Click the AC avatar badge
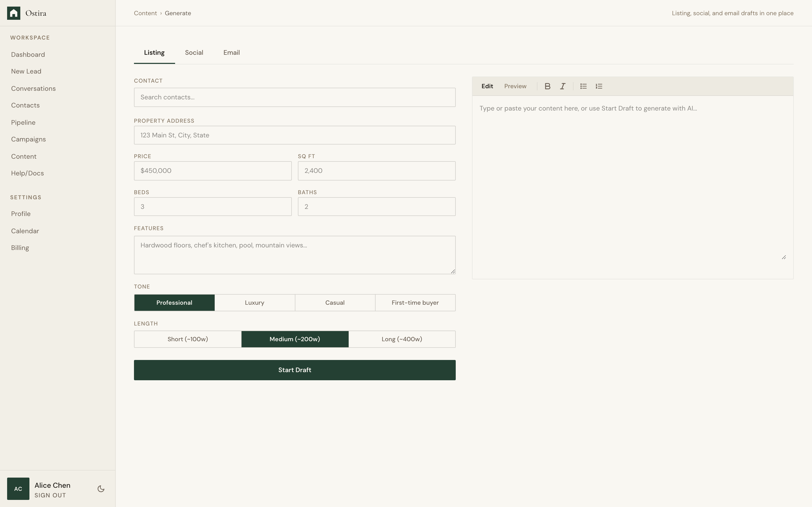The width and height of the screenshot is (812, 507). click(x=18, y=488)
